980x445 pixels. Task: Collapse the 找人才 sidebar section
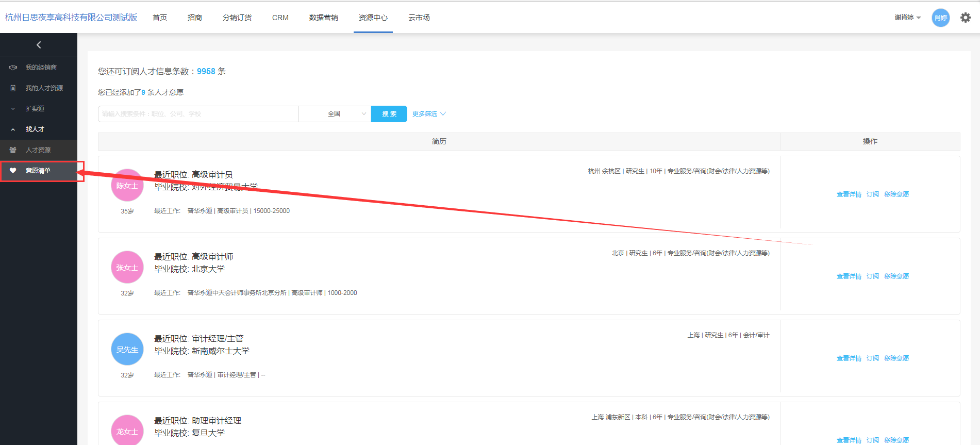(35, 129)
